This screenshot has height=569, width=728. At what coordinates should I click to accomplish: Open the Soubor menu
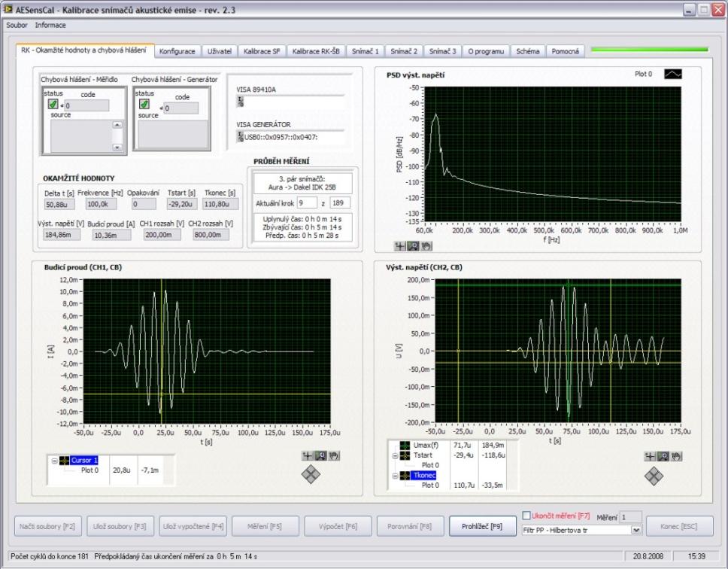tap(17, 25)
